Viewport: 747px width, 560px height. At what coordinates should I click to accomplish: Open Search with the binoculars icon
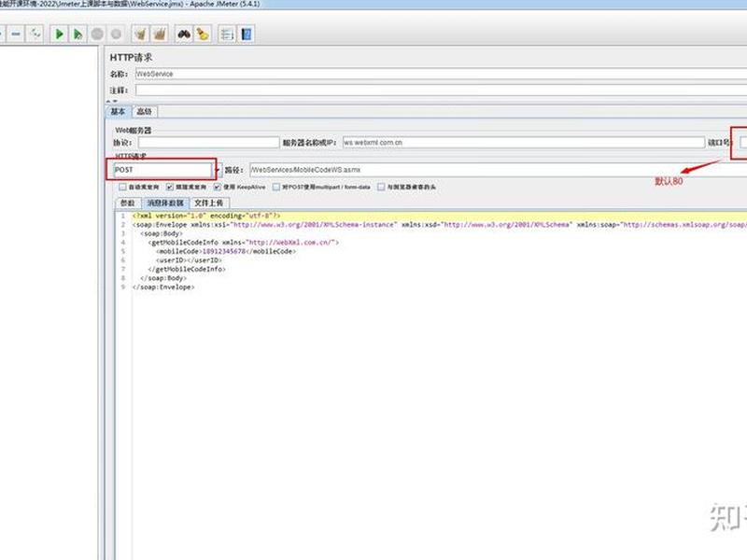184,35
